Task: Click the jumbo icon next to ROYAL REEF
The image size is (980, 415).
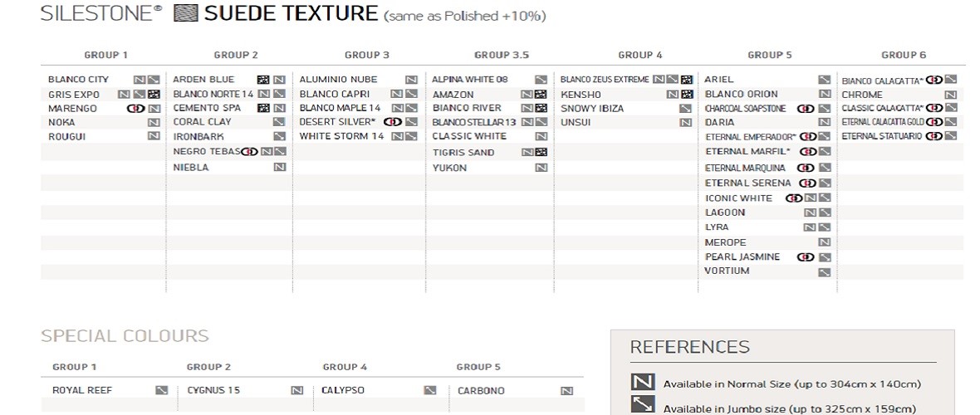Action: click(162, 390)
